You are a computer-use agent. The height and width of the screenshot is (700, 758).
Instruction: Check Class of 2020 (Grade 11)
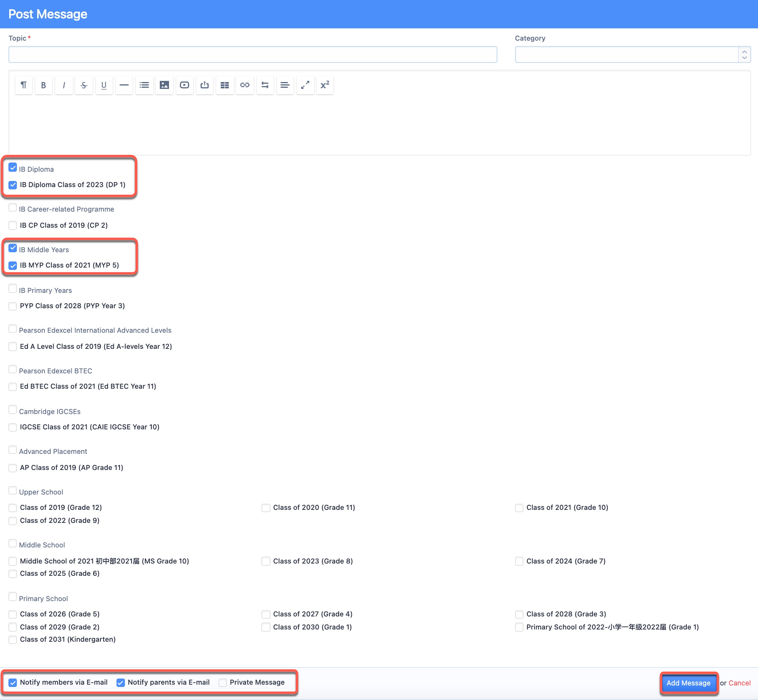coord(266,508)
